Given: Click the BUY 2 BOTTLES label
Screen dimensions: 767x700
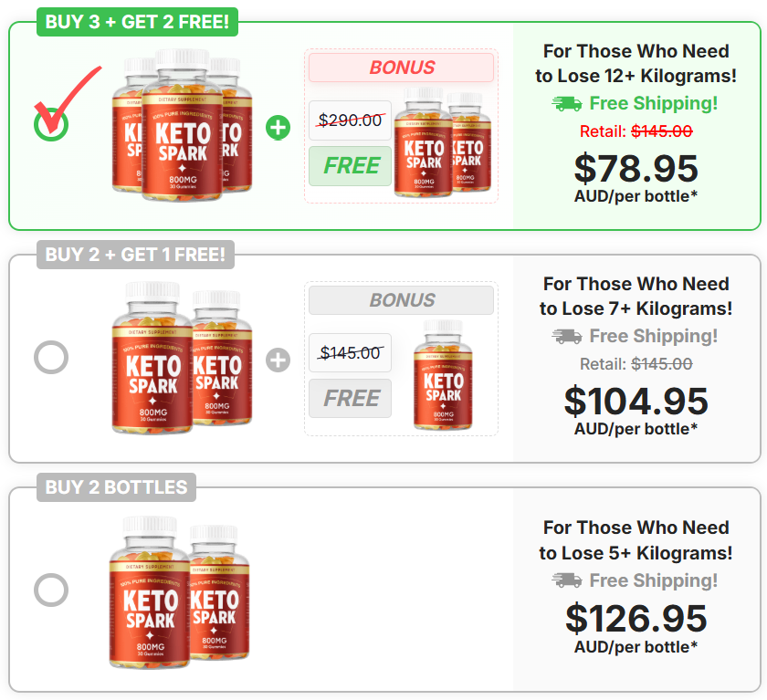Looking at the screenshot, I should click(116, 487).
